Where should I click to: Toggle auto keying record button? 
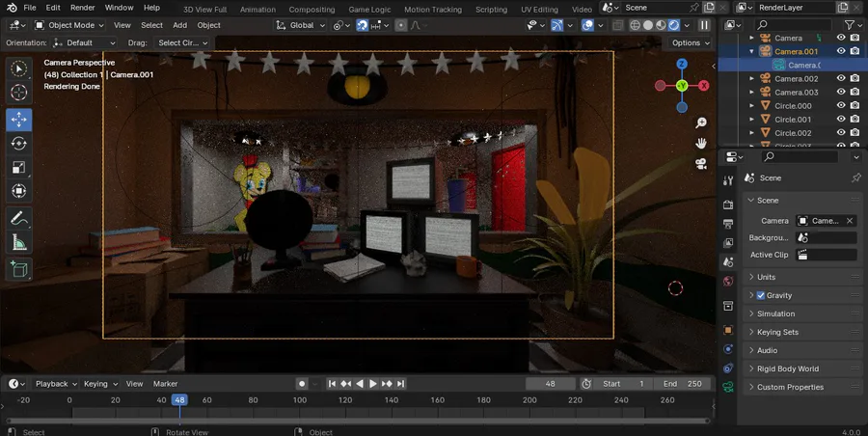pos(302,383)
